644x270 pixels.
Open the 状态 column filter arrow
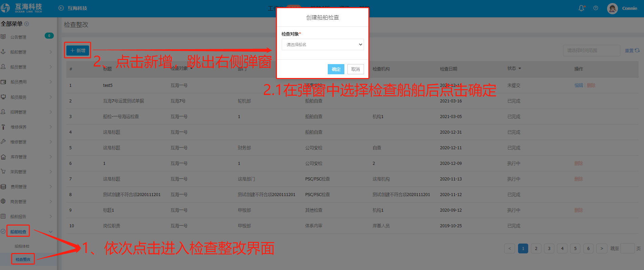pos(520,69)
